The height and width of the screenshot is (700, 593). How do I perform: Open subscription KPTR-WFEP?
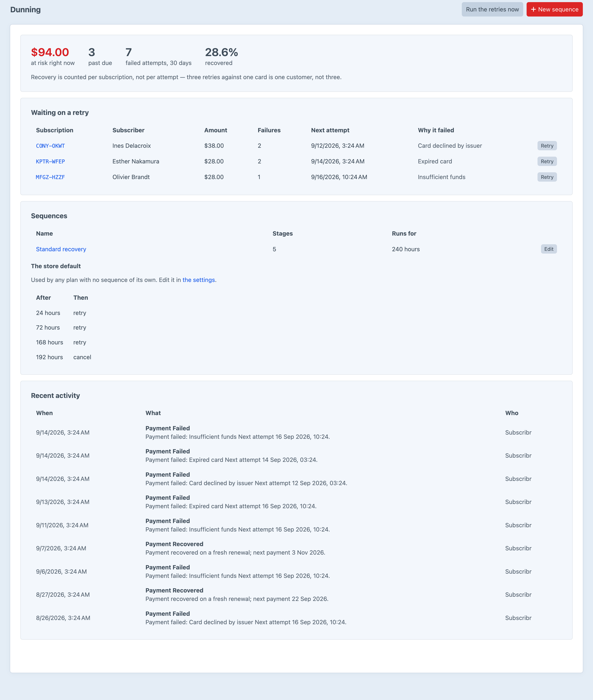point(50,162)
